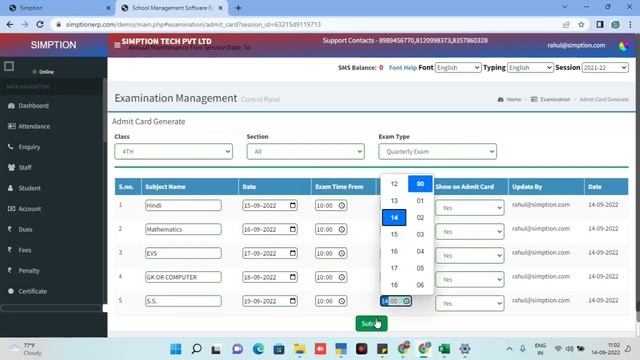640x360 pixels.
Task: Open Excel from taskbar
Action: tap(444, 349)
